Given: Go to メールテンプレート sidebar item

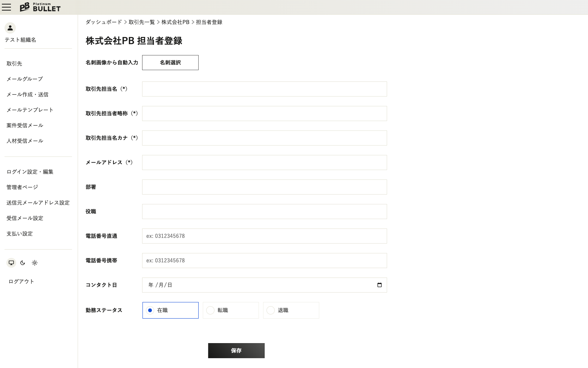Looking at the screenshot, I should pyautogui.click(x=30, y=110).
